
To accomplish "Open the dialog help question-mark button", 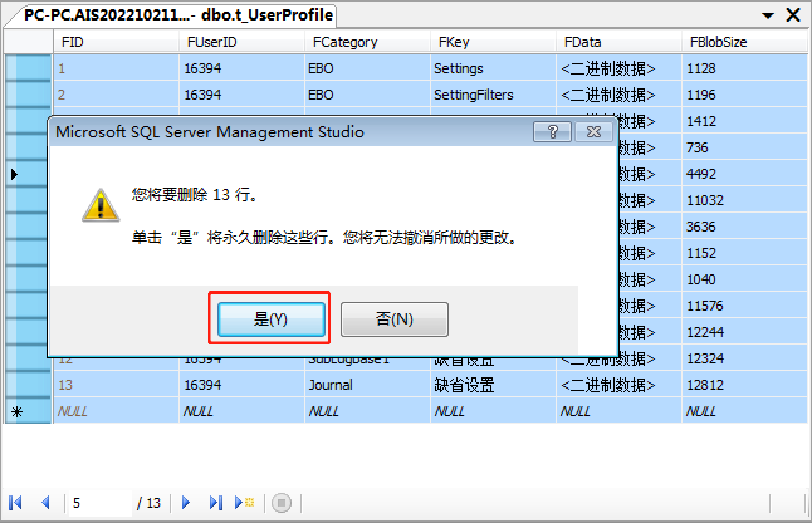I will point(552,132).
